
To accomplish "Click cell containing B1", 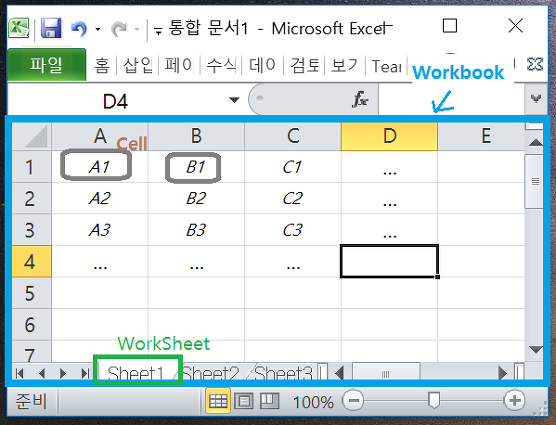I will point(196,167).
